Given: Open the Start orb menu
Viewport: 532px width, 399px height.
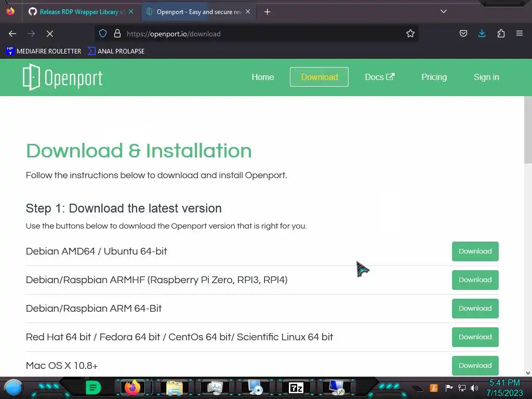Looking at the screenshot, I should (14, 388).
